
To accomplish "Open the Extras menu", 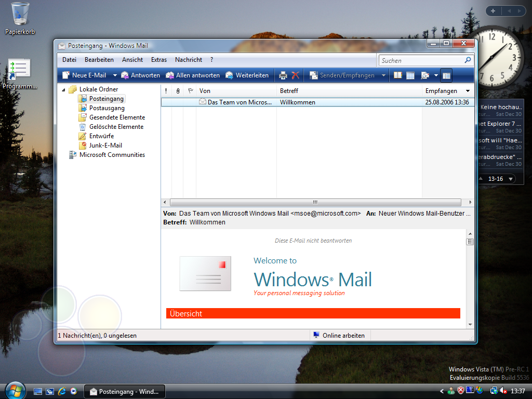I will tap(159, 60).
